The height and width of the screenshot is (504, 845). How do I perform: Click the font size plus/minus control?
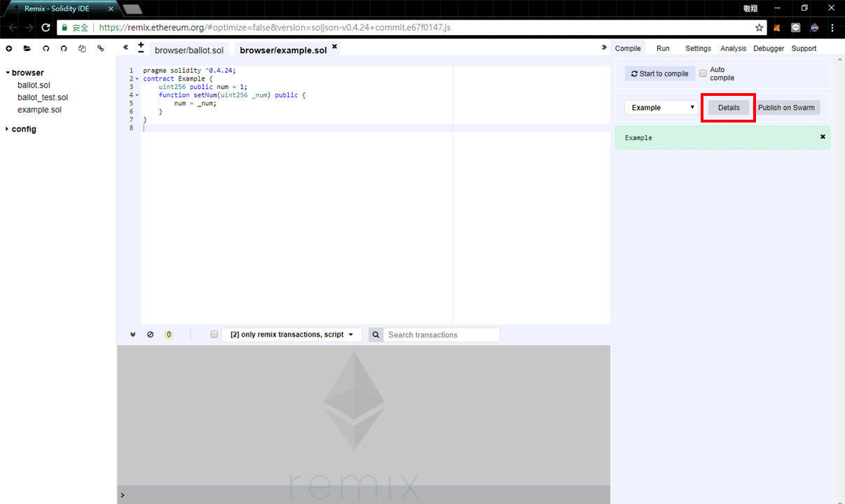pos(141,48)
